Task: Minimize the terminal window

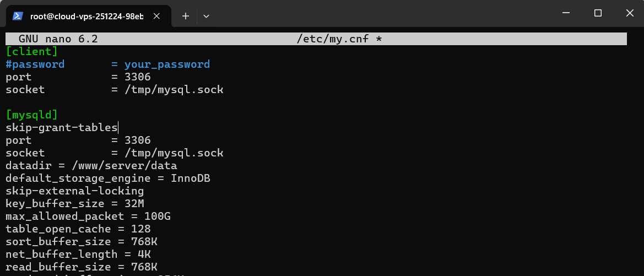Action: pyautogui.click(x=566, y=13)
